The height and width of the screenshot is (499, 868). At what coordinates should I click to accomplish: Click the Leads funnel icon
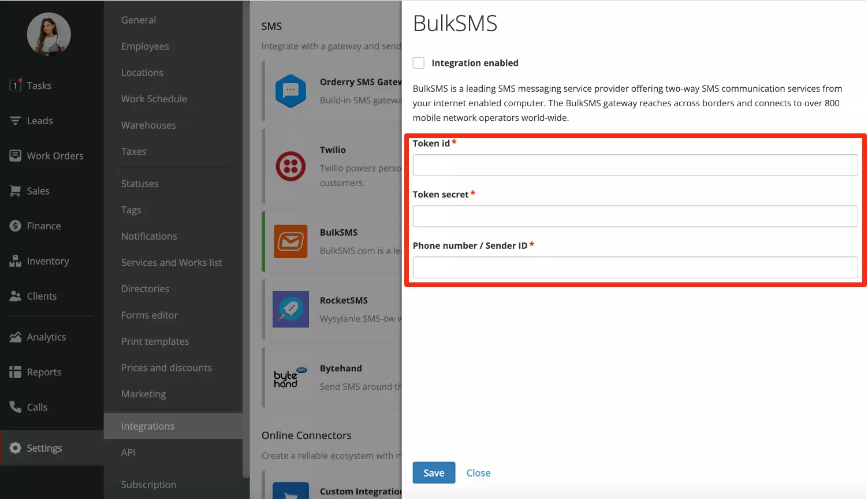click(x=16, y=121)
